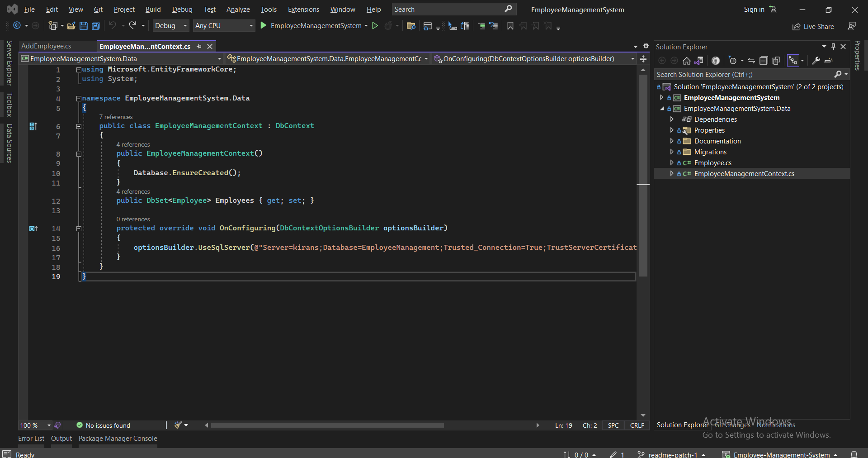
Task: Open the Analyze menu
Action: (238, 10)
